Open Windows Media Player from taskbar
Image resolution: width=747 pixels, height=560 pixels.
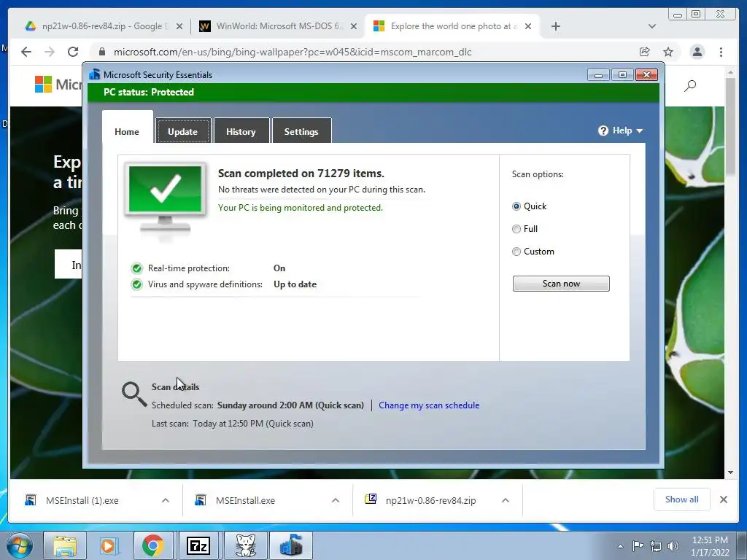[108, 545]
